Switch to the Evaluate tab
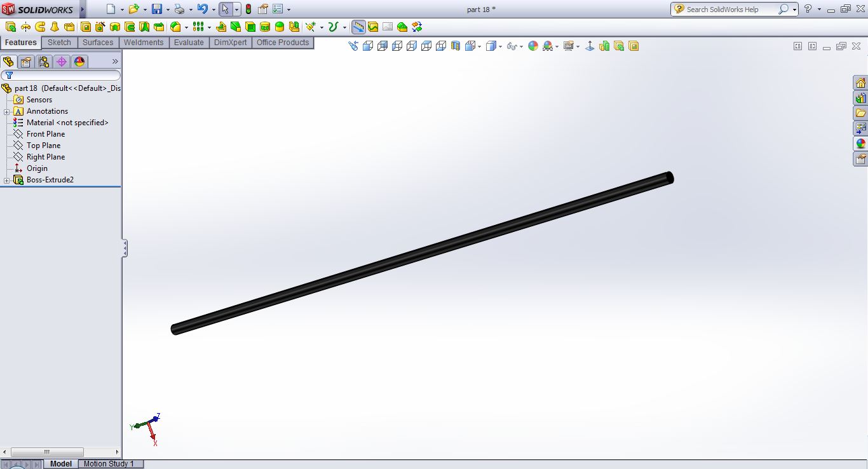 [189, 43]
